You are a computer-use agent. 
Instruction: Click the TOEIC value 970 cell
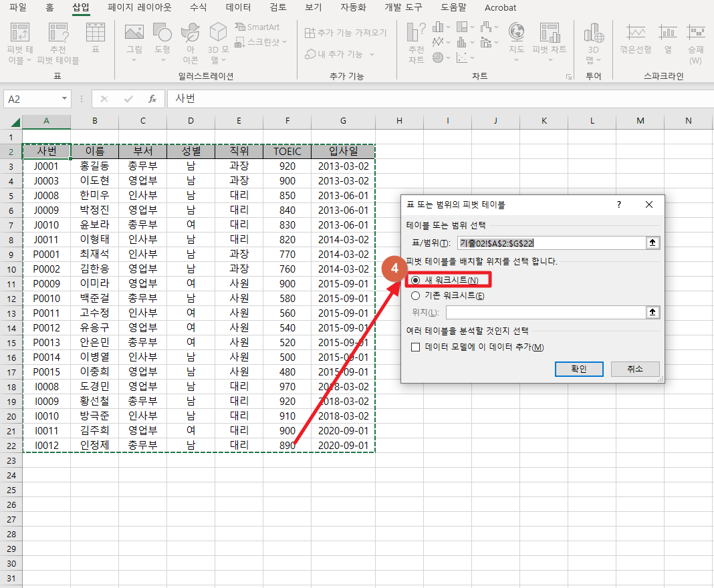[287, 387]
